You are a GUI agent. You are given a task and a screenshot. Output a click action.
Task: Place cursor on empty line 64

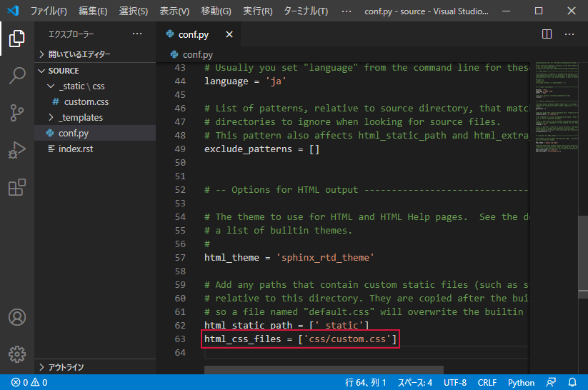[366, 353]
